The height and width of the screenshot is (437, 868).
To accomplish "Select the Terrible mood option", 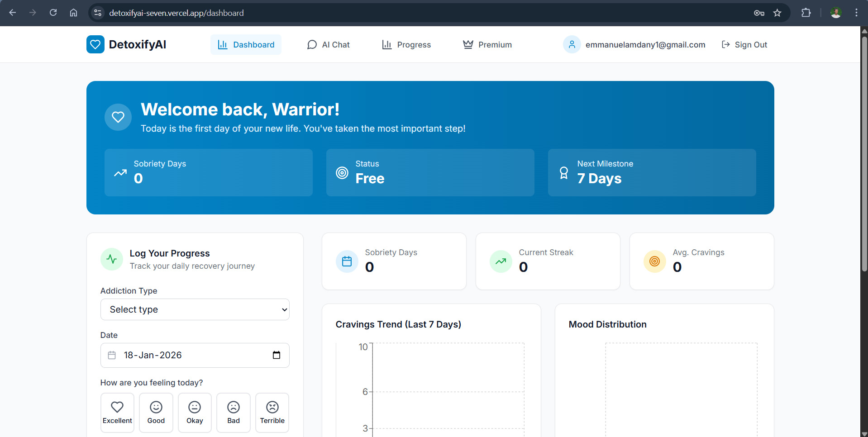I will (272, 413).
